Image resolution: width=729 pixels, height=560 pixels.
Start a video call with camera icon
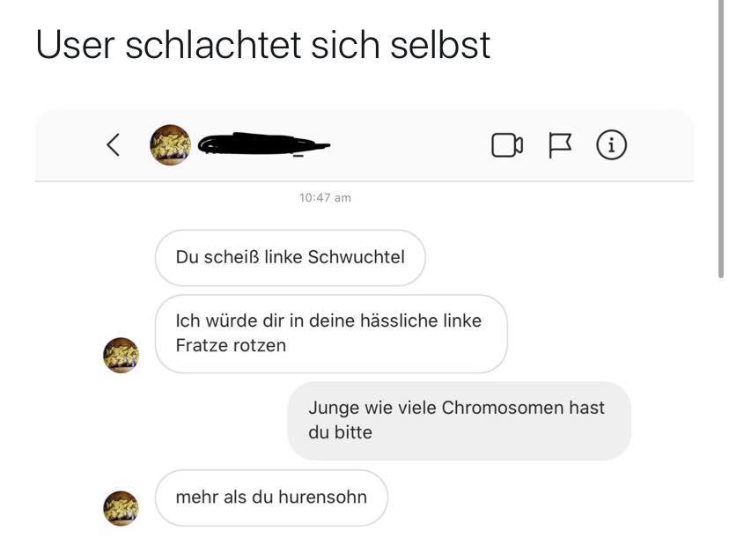507,145
